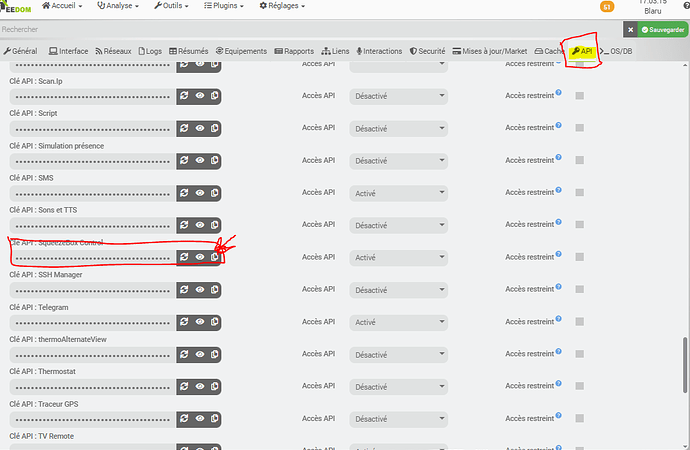The image size is (690, 450).
Task: Tick restricted access checkbox for Telegram
Action: (x=579, y=322)
